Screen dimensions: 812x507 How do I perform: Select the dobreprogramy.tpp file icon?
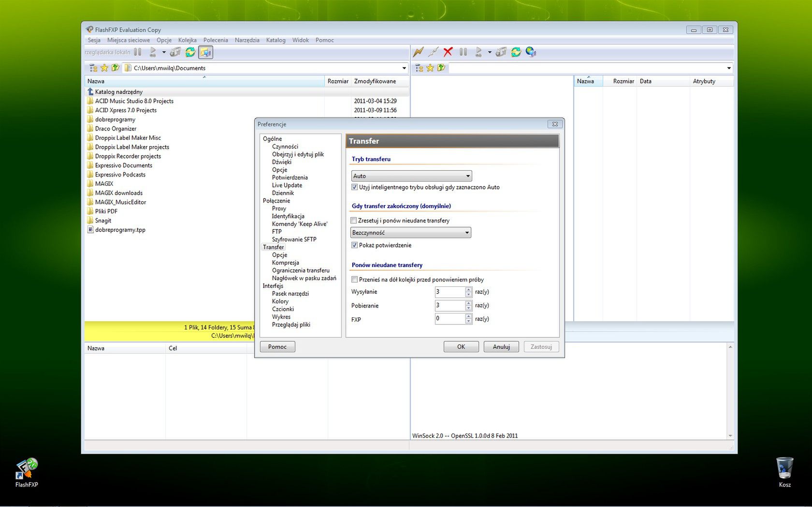coord(90,230)
